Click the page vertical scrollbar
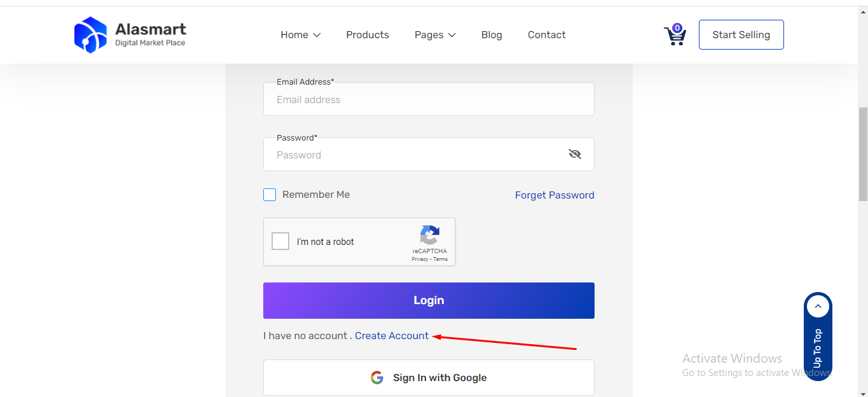 coord(863,153)
